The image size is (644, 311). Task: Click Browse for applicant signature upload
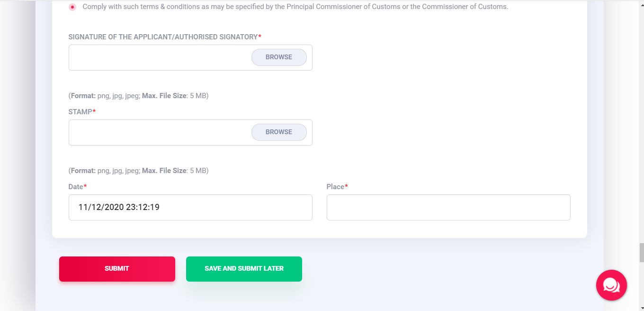coord(279,57)
